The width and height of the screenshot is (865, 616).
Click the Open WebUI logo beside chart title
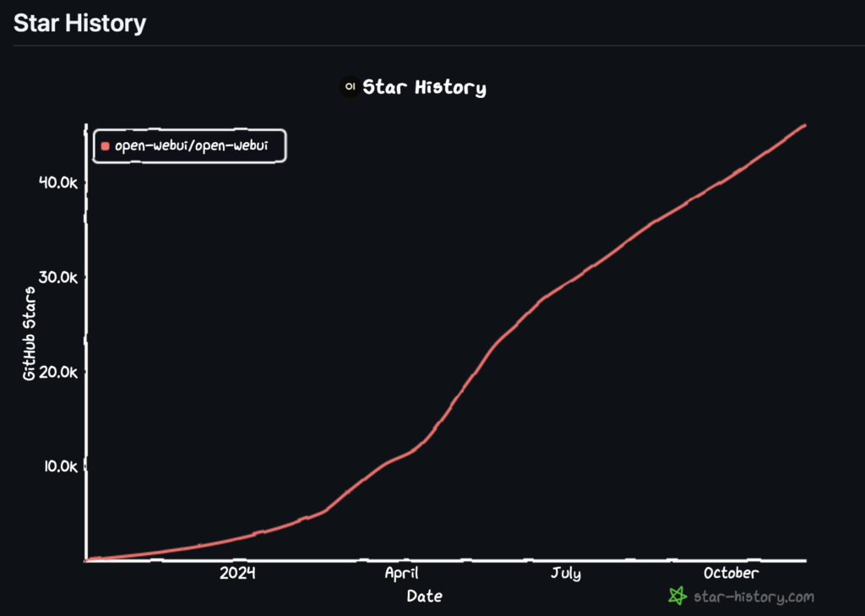(348, 87)
